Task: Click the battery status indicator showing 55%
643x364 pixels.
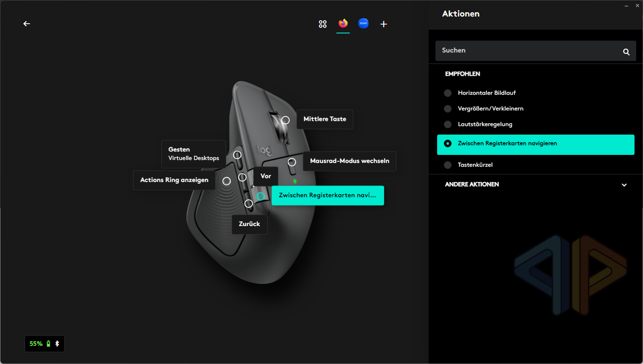Action: click(36, 344)
